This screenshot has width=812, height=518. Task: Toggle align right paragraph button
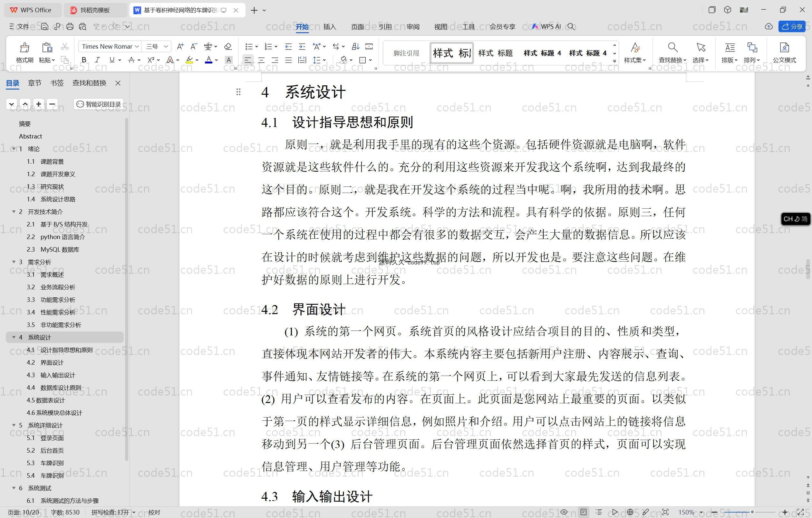coord(275,60)
